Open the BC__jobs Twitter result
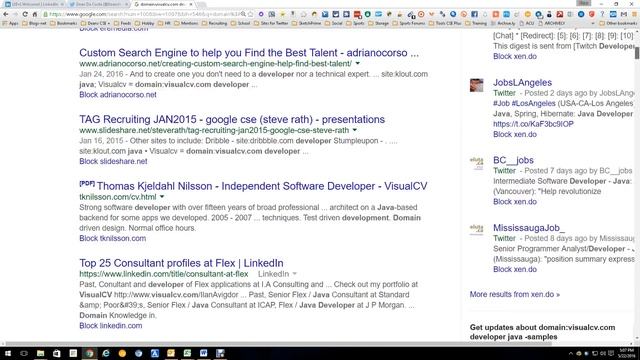This screenshot has height=360, width=640. coord(513,160)
